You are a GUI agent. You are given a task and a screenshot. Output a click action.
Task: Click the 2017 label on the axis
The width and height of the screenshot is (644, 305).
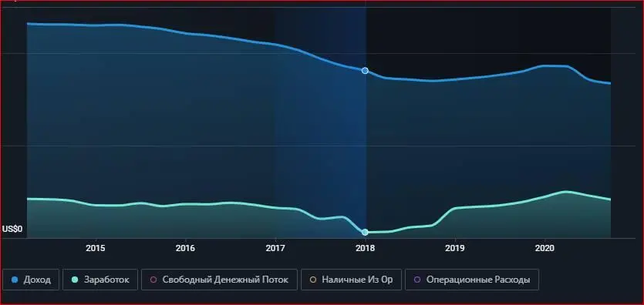[275, 249]
